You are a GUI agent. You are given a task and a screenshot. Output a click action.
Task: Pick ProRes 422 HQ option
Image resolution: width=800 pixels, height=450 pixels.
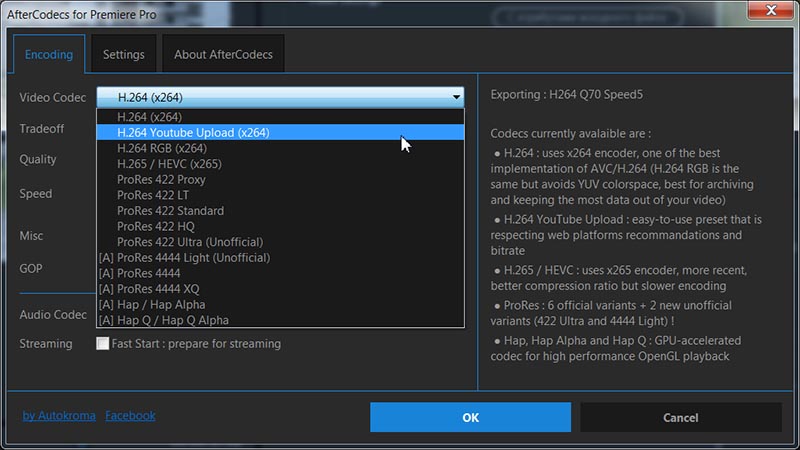280,227
